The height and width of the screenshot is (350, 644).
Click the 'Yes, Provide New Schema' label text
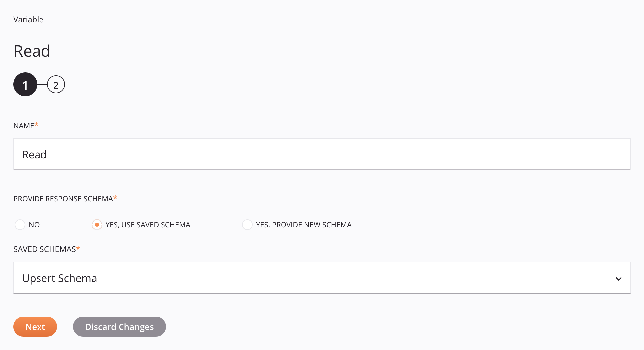click(303, 225)
